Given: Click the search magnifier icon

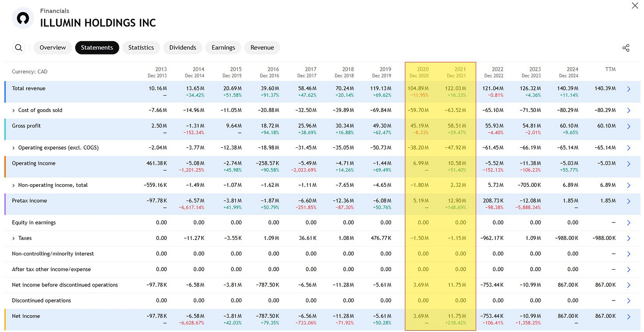Looking at the screenshot, I should tap(19, 48).
